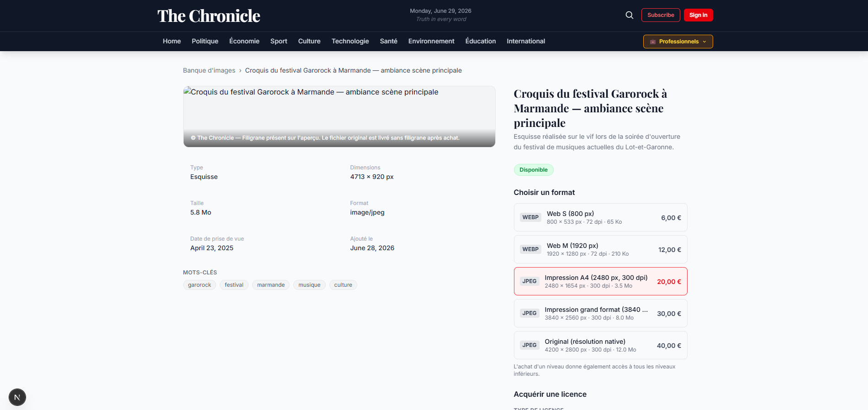Click the MOTS-CLÉS label

click(200, 273)
